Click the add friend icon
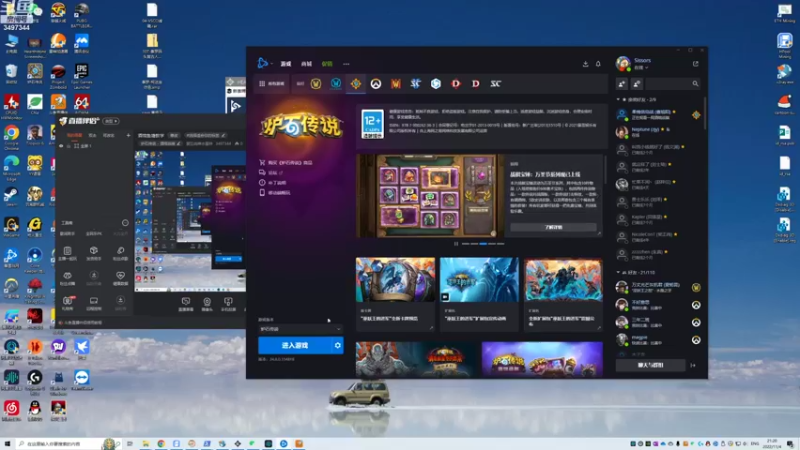Viewport: 800px width, 450px height. coord(621,84)
